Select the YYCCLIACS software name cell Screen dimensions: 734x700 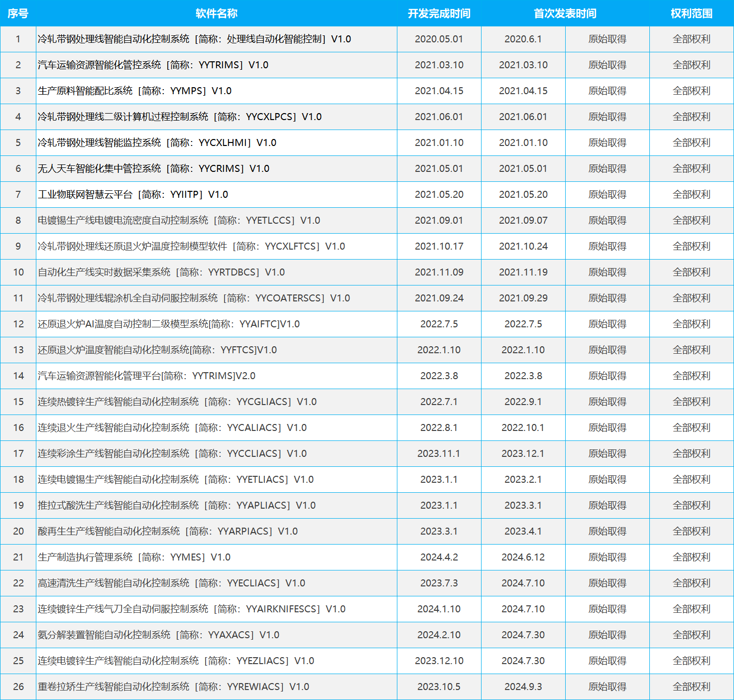tap(217, 454)
